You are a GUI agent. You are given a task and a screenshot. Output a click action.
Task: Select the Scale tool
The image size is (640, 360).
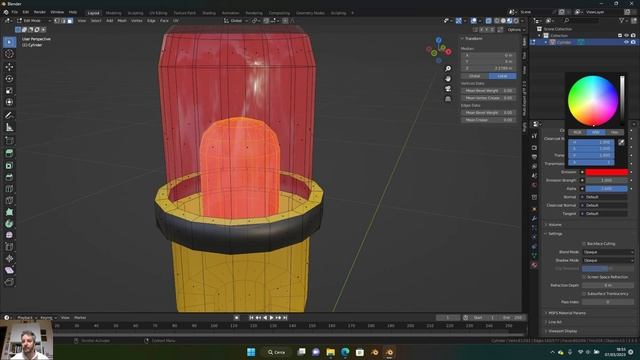click(9, 90)
